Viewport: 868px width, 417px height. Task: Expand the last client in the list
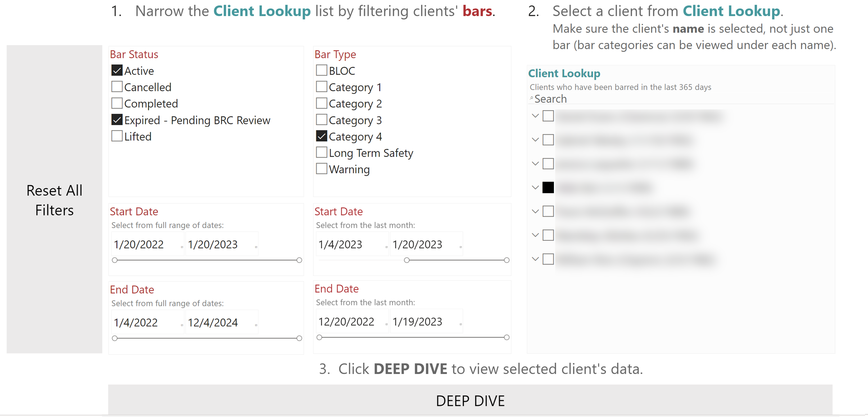[535, 259]
